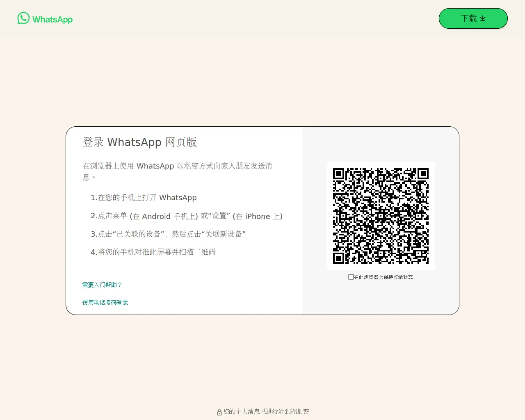The width and height of the screenshot is (525, 420).
Task: Click step 3 about 已关联的设备
Action: click(168, 234)
